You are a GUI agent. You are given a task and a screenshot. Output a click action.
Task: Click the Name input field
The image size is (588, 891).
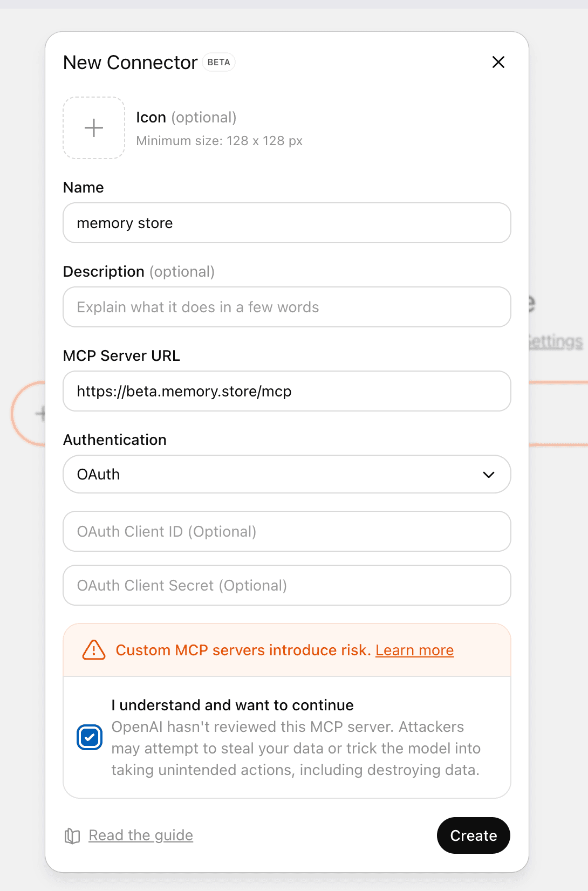click(x=287, y=223)
